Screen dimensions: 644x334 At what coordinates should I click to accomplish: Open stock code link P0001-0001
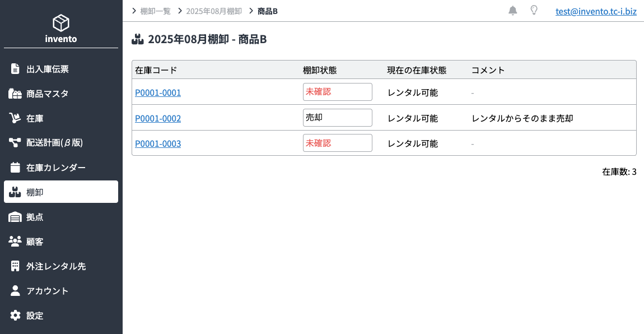point(158,93)
